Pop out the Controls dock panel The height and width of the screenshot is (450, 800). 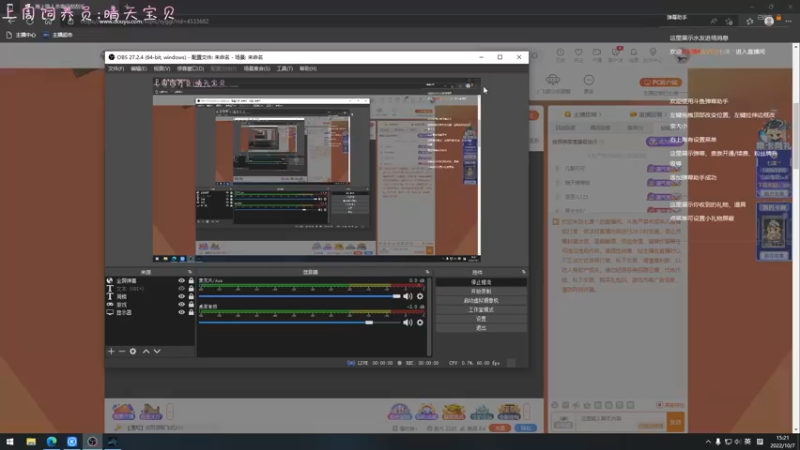tap(523, 272)
